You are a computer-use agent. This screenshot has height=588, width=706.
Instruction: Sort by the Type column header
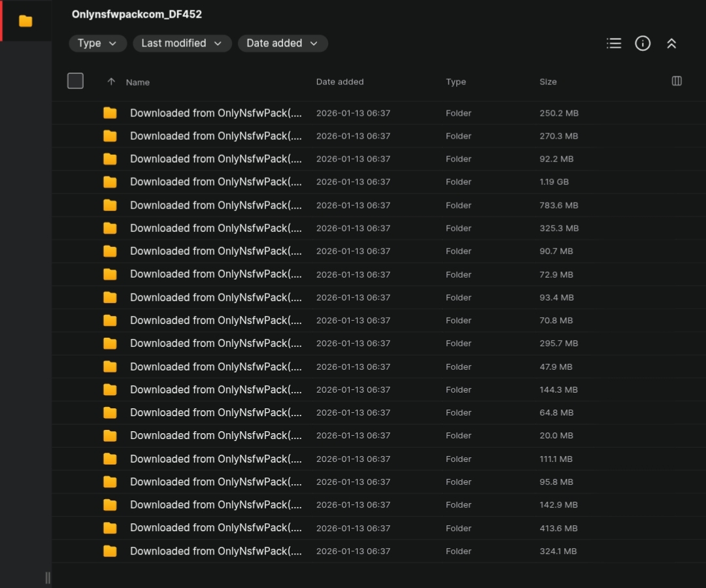[x=456, y=82]
